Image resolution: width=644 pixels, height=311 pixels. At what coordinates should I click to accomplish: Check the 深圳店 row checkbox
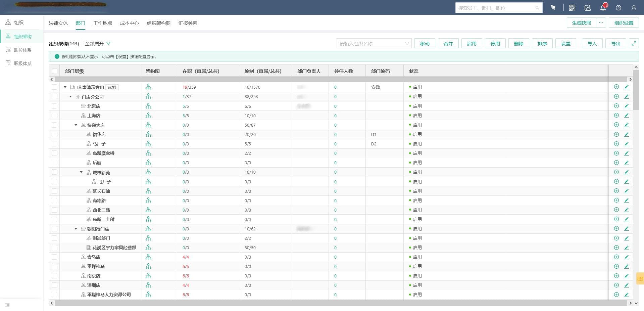[x=54, y=285]
